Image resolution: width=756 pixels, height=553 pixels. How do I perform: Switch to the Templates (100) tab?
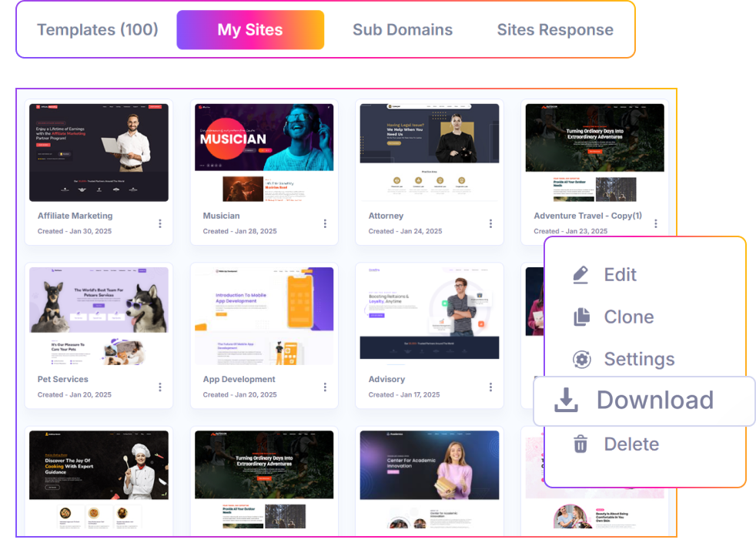pos(97,29)
